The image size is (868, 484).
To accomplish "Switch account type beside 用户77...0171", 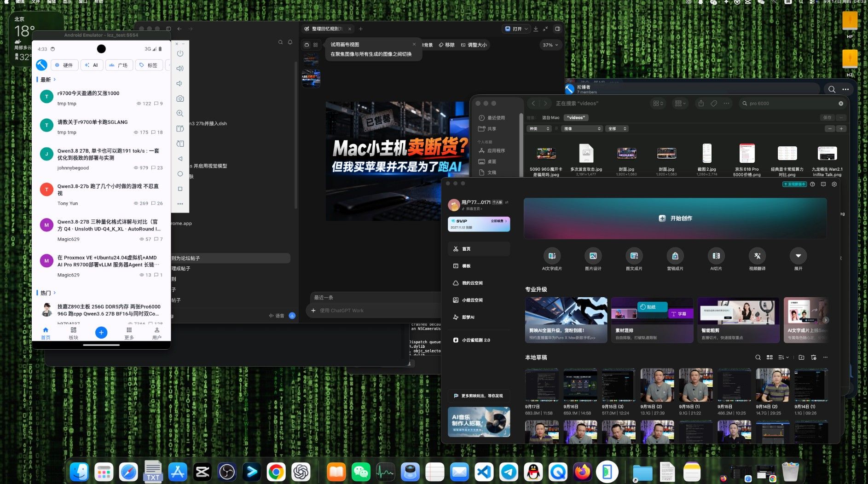I will pyautogui.click(x=507, y=202).
